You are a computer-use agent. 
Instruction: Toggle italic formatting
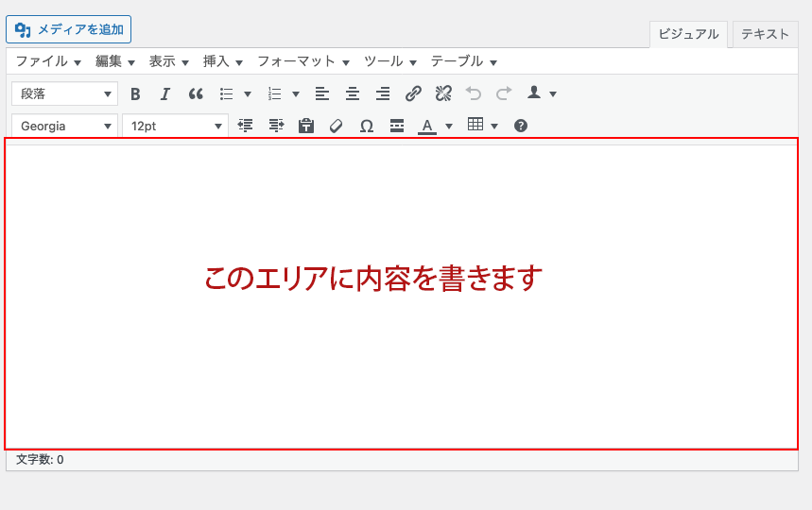(165, 93)
